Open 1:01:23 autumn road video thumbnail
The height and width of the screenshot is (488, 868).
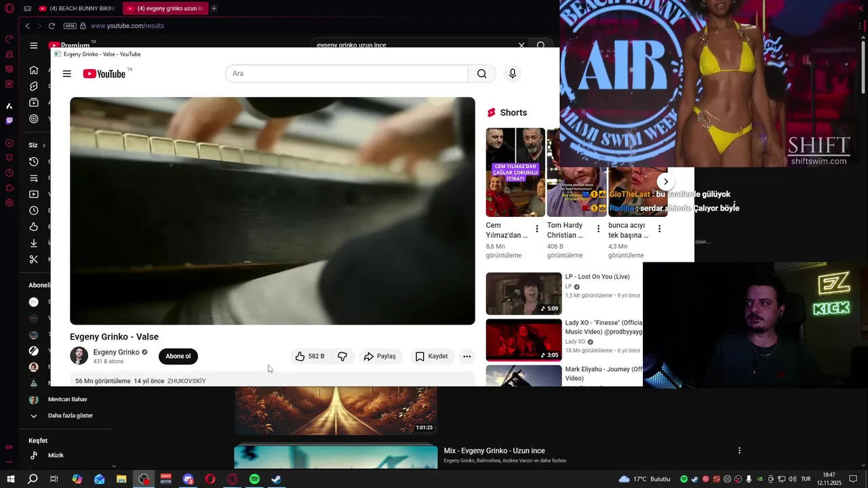pos(336,411)
